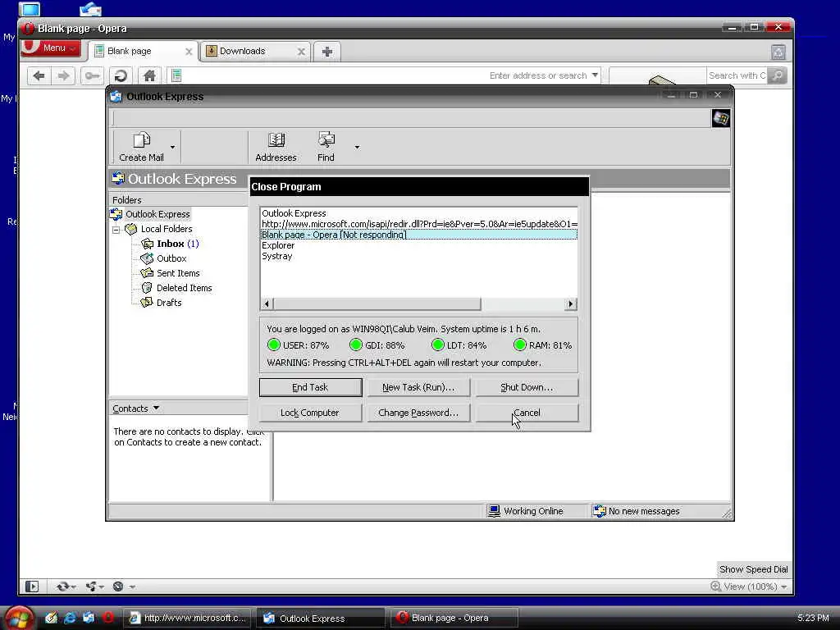Switch to microsoft.com taskbar button
Image resolution: width=840 pixels, height=630 pixels.
tap(187, 619)
